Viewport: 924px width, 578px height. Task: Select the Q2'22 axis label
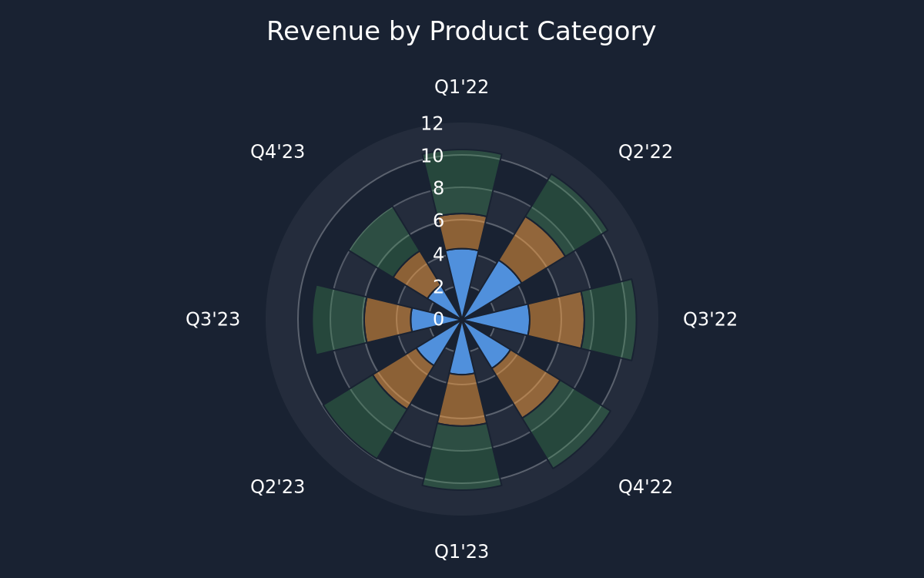[x=645, y=152]
